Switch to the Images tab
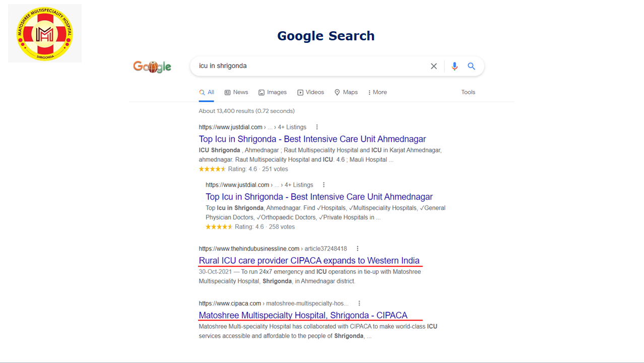644x363 pixels. pyautogui.click(x=273, y=92)
